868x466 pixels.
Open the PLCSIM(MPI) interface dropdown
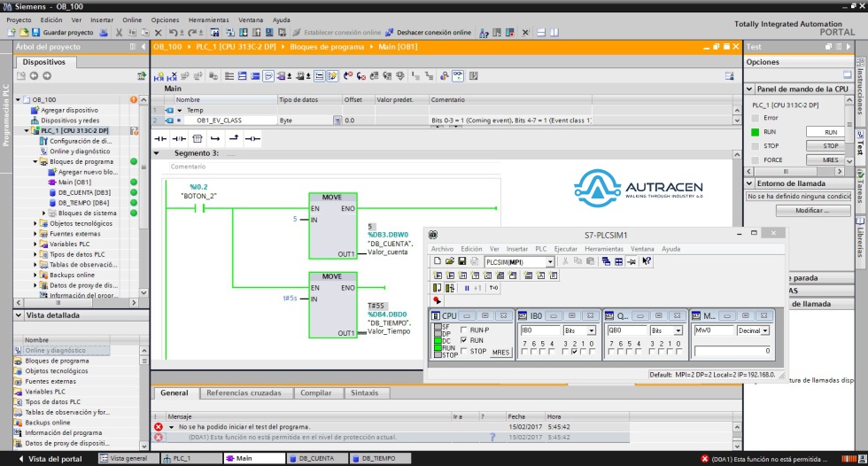tap(550, 261)
